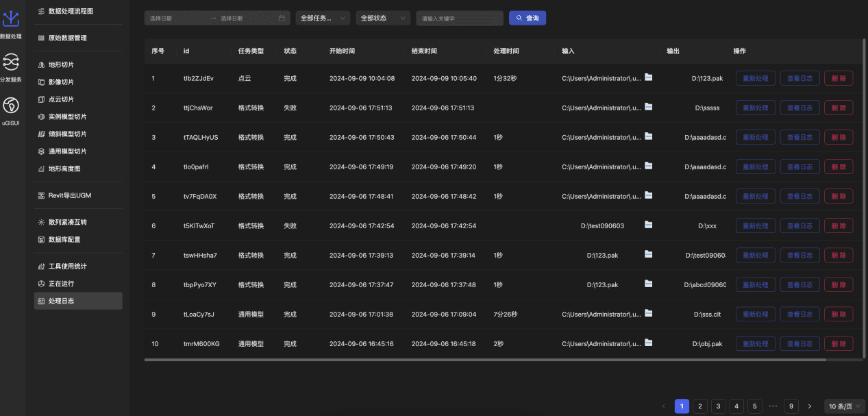Click 查看日志 for row 3 task
The height and width of the screenshot is (416, 868).
pos(799,138)
